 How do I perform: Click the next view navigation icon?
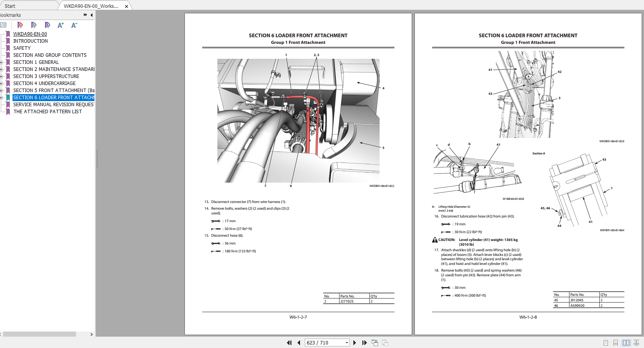(x=385, y=343)
